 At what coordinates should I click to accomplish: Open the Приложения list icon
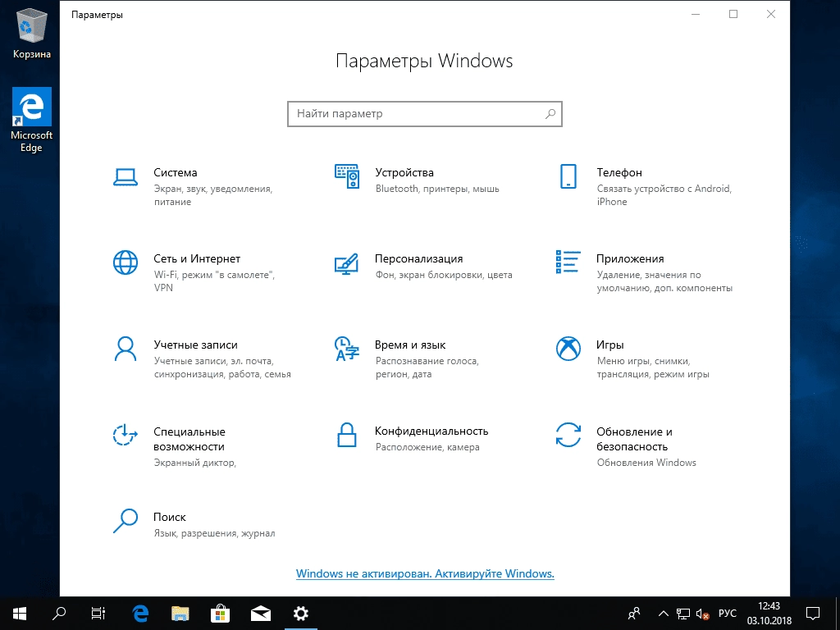(568, 262)
